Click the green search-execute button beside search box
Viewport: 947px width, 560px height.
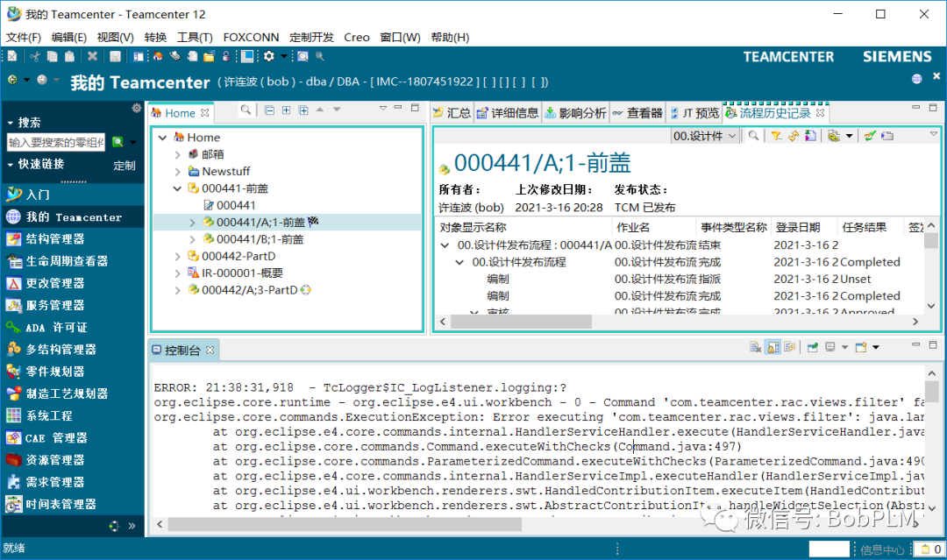point(117,142)
